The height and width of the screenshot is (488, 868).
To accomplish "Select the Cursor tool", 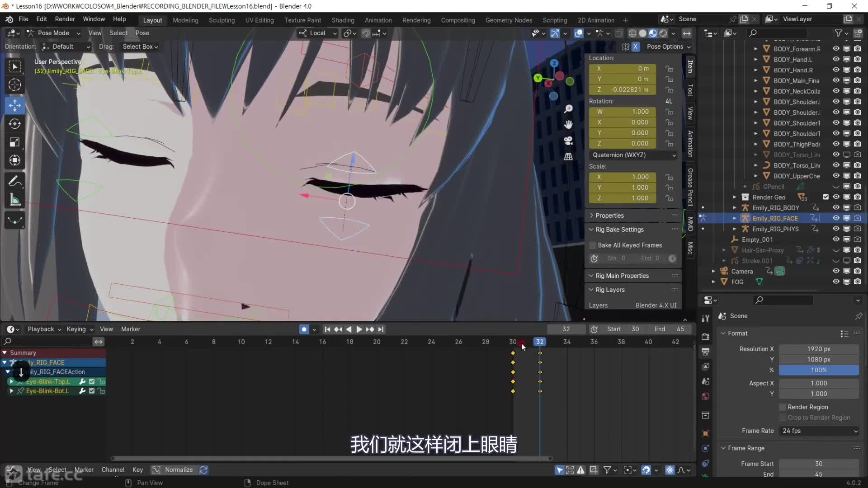I will (14, 85).
